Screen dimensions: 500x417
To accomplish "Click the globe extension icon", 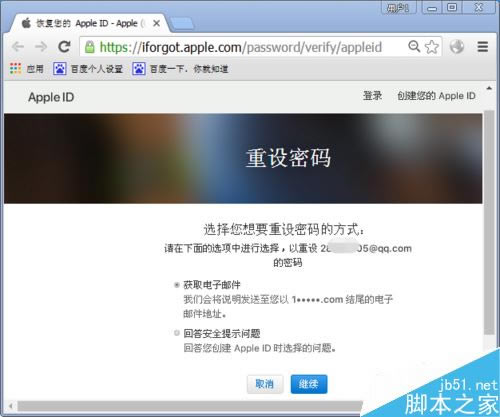I will click(457, 47).
